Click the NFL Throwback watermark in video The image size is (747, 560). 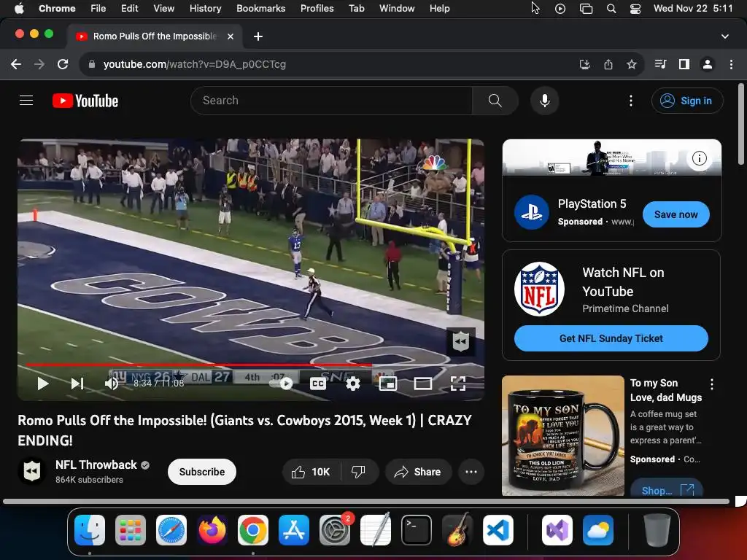coord(461,341)
